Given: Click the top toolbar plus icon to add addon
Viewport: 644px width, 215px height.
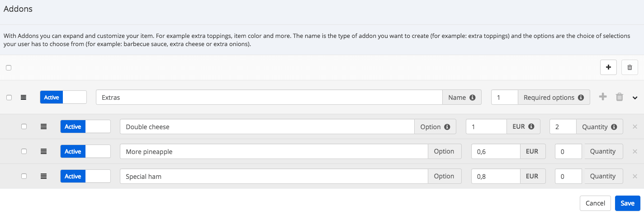Looking at the screenshot, I should pyautogui.click(x=608, y=67).
